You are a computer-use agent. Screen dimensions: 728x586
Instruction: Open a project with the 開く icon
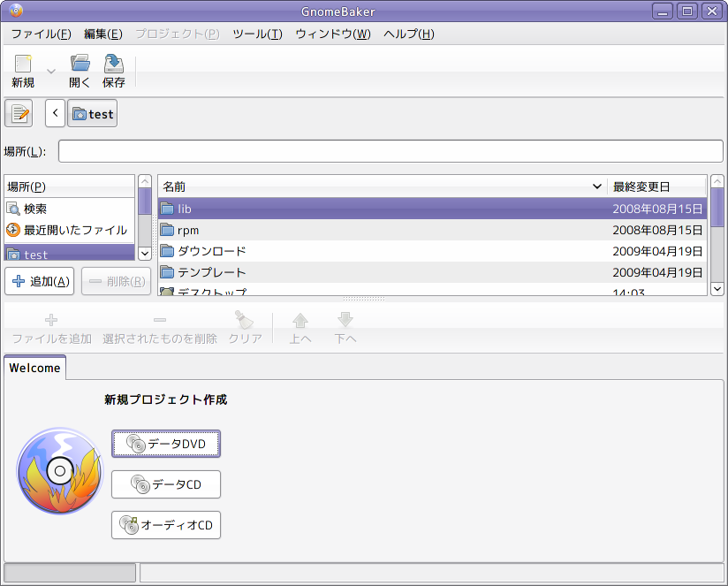(80, 71)
